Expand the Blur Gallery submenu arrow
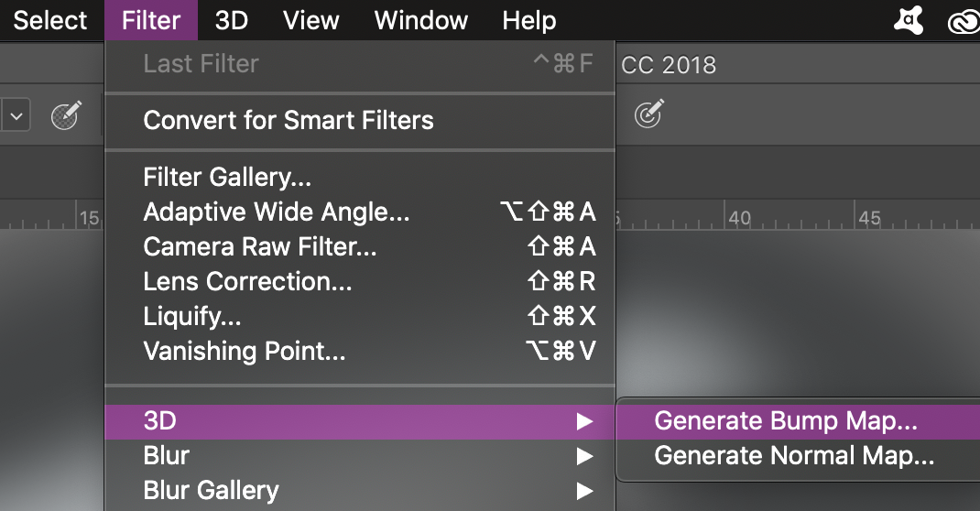The width and height of the screenshot is (980, 511). pos(585,491)
